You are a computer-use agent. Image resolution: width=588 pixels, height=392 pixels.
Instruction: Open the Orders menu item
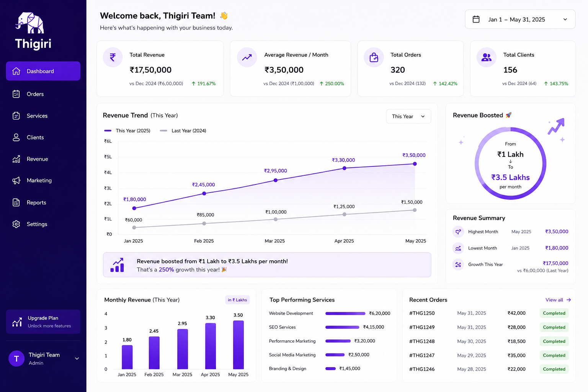pyautogui.click(x=43, y=94)
